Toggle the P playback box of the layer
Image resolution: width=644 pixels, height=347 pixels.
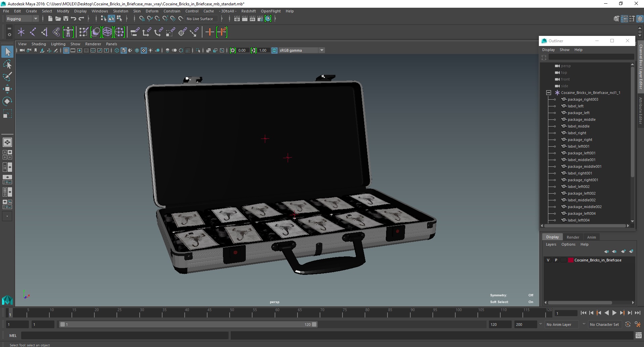pyautogui.click(x=556, y=260)
